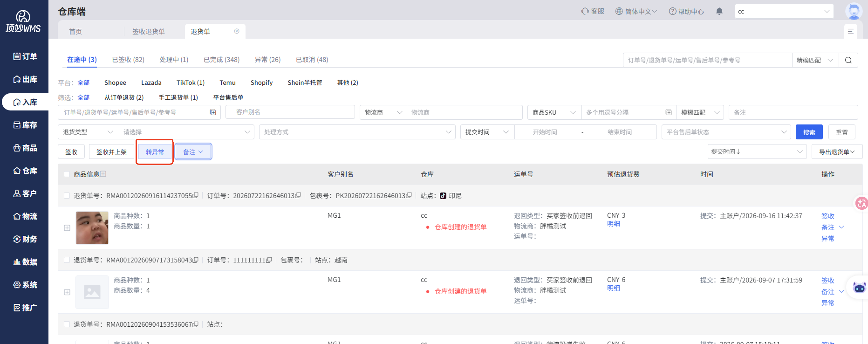Open 明细 under CNY 3
This screenshot has height=344, width=868.
click(x=614, y=224)
